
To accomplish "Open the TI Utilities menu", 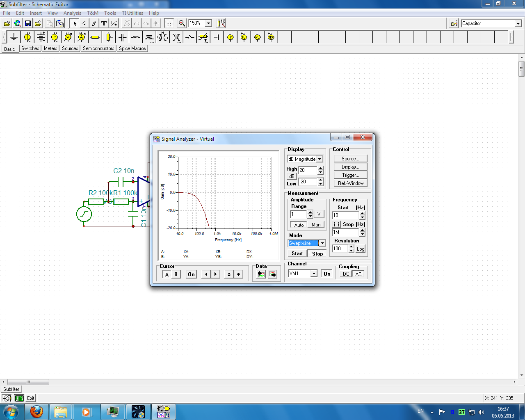I will [x=132, y=13].
